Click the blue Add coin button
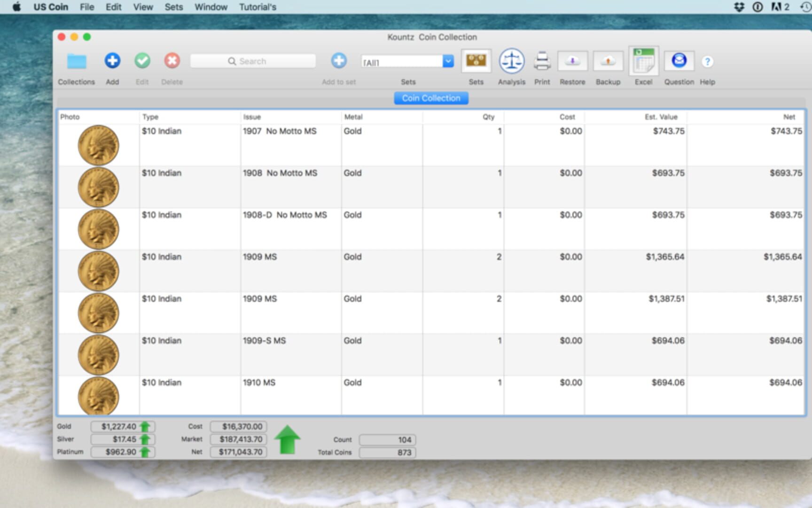The width and height of the screenshot is (812, 508). [112, 61]
